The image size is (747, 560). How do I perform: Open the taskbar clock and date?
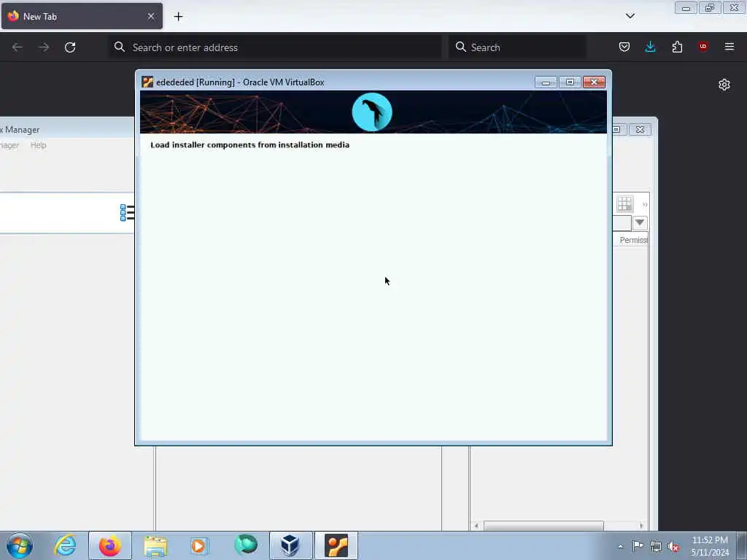coord(710,546)
